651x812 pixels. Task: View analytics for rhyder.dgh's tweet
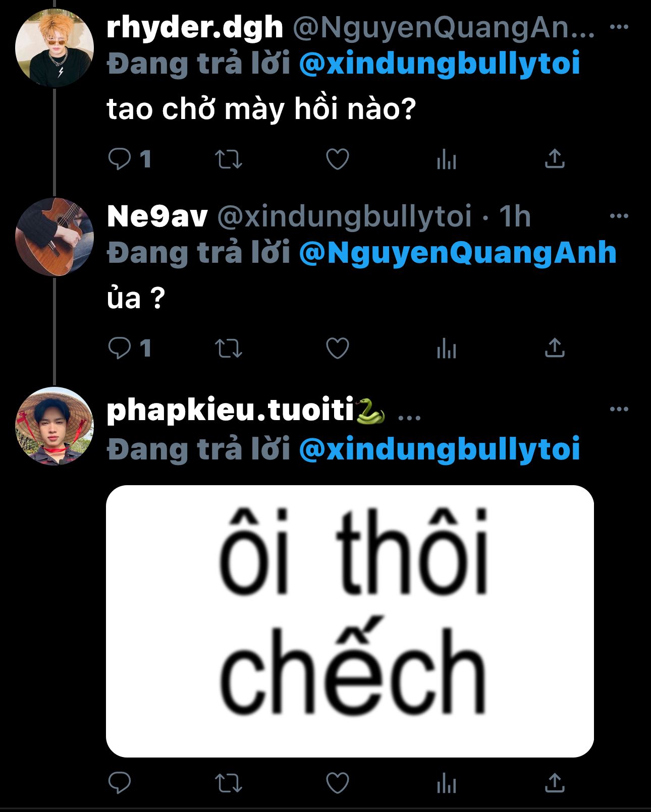(x=446, y=160)
